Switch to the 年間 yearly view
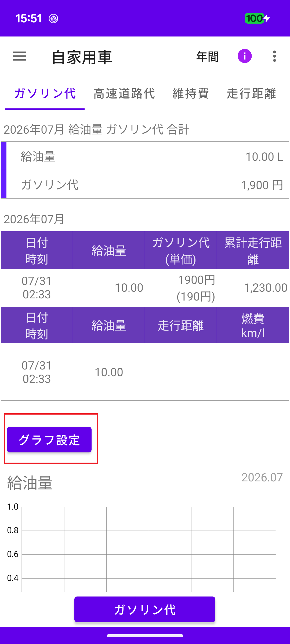This screenshot has height=644, width=290. point(207,57)
